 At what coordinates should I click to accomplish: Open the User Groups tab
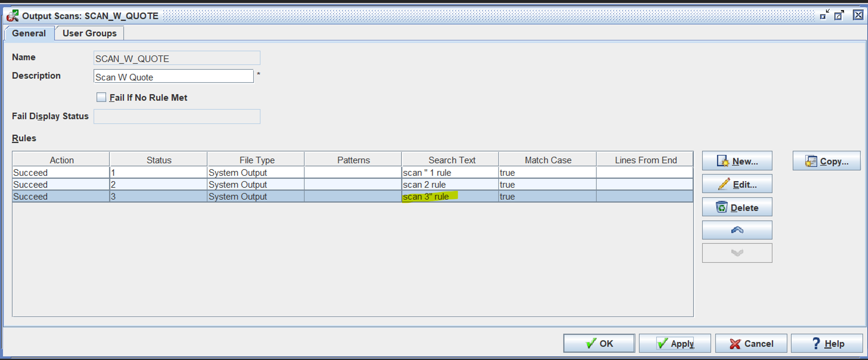point(89,33)
